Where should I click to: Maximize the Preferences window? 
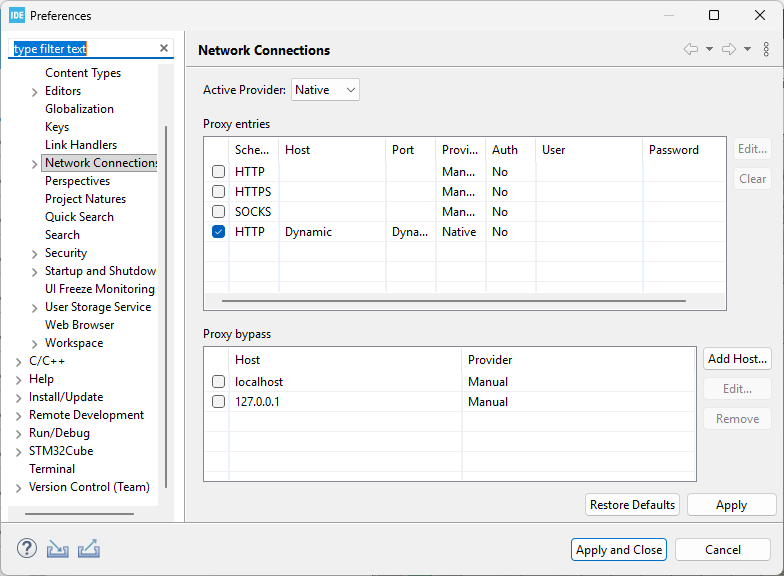(714, 16)
